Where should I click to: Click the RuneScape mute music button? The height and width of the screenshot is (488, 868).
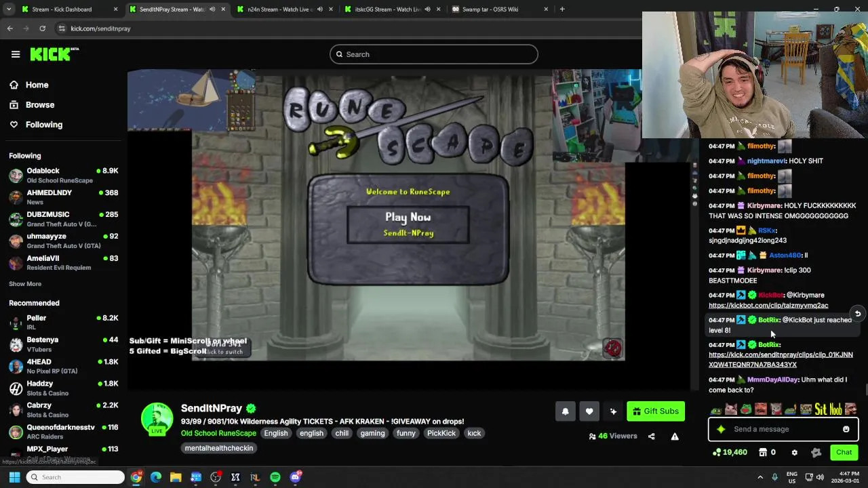[613, 348]
